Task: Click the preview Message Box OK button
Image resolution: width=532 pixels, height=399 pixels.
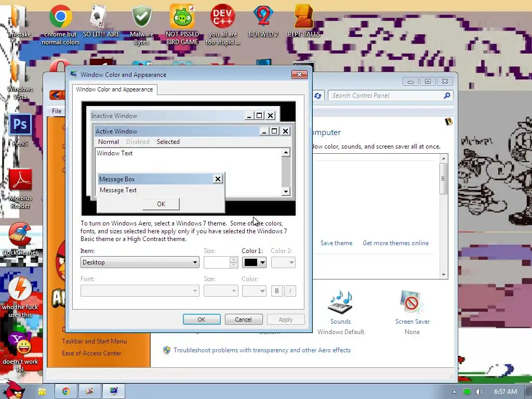Action: (x=161, y=204)
